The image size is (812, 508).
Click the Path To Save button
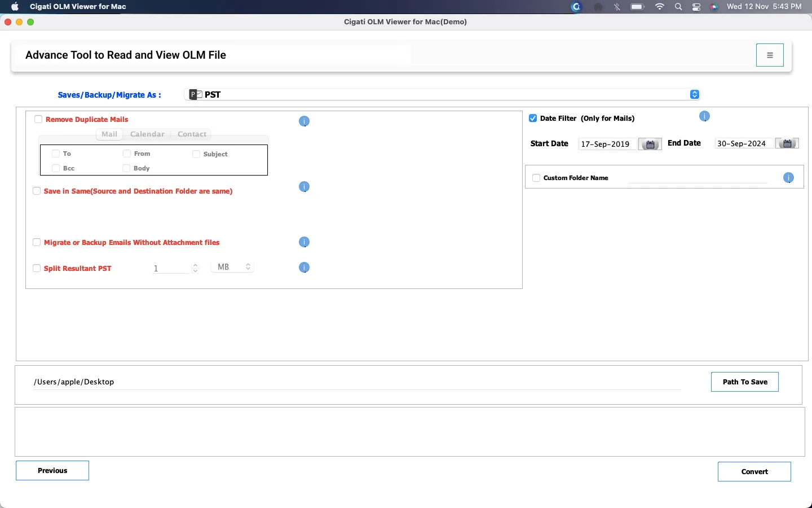[744, 382]
